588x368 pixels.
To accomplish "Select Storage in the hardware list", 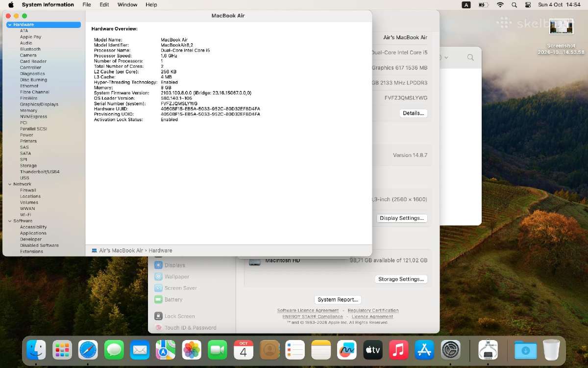I will [x=28, y=165].
